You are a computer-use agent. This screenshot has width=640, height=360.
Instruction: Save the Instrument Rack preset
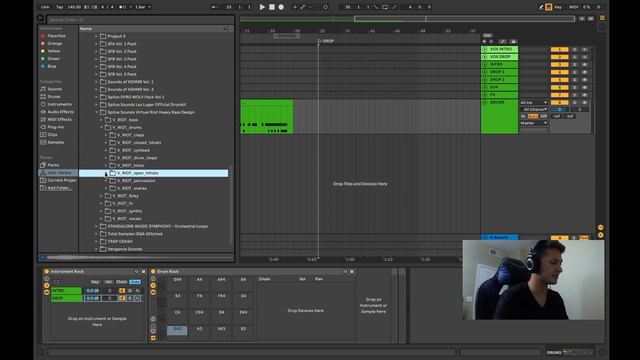click(143, 271)
